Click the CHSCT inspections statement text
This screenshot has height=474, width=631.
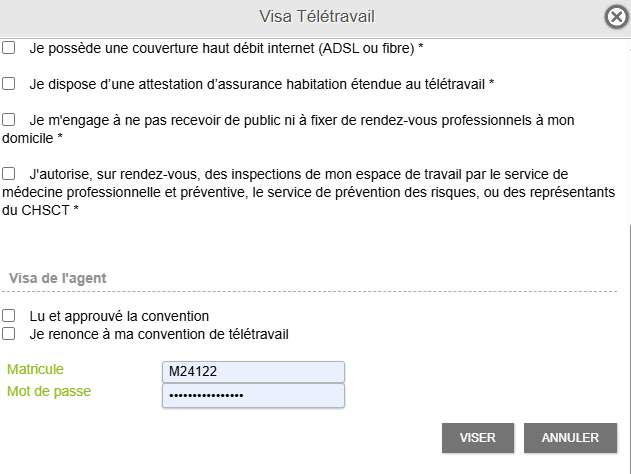(x=309, y=192)
